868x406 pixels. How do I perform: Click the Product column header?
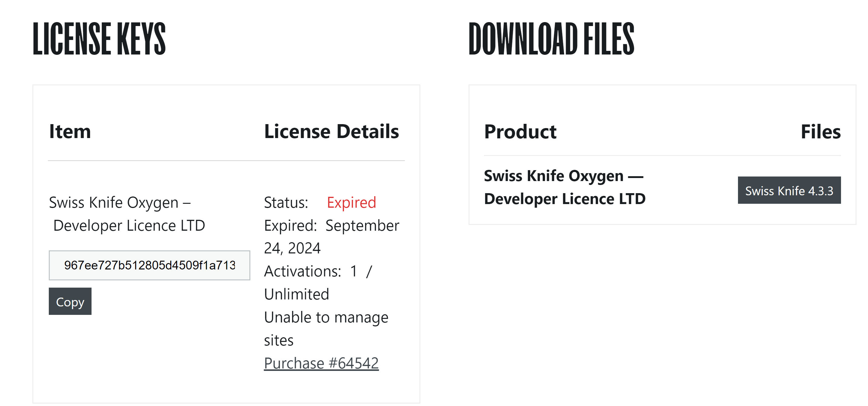[x=520, y=132]
